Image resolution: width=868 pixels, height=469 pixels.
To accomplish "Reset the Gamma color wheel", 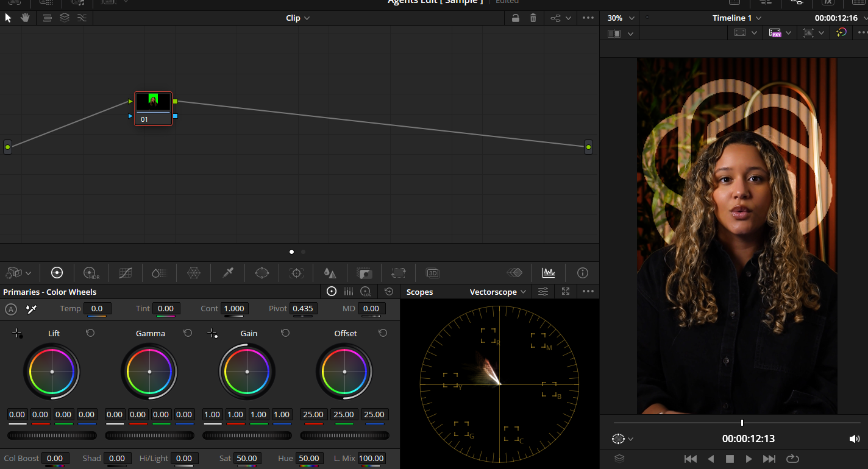I will click(188, 333).
